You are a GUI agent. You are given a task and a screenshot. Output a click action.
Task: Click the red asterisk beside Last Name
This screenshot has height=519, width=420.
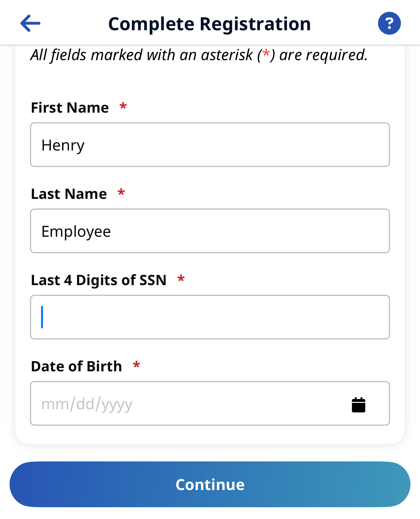point(121,193)
